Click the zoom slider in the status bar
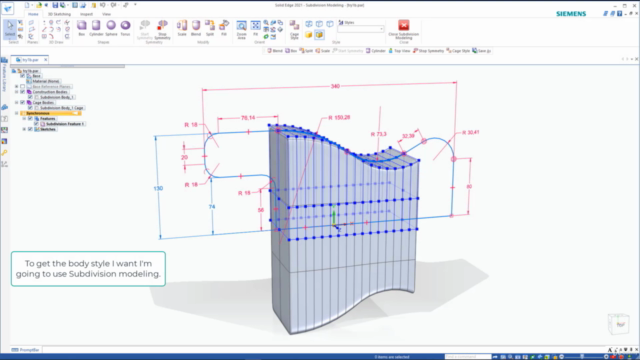The image size is (640, 360). tap(583, 357)
